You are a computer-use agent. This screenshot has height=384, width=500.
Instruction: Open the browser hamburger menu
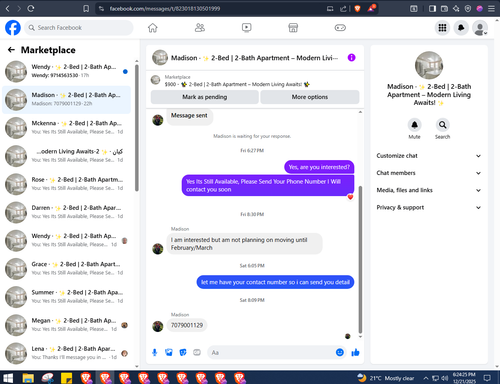491,9
